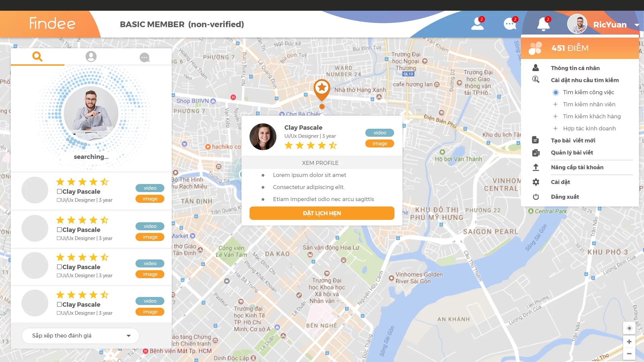Open the Sắp xếp theo đánh giá dropdown
The height and width of the screenshot is (362, 644).
(x=80, y=336)
